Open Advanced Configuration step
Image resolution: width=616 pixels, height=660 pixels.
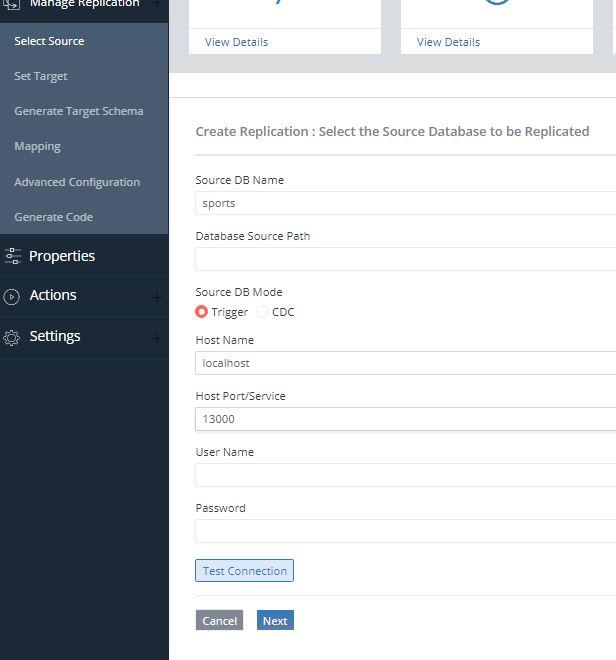click(x=77, y=182)
